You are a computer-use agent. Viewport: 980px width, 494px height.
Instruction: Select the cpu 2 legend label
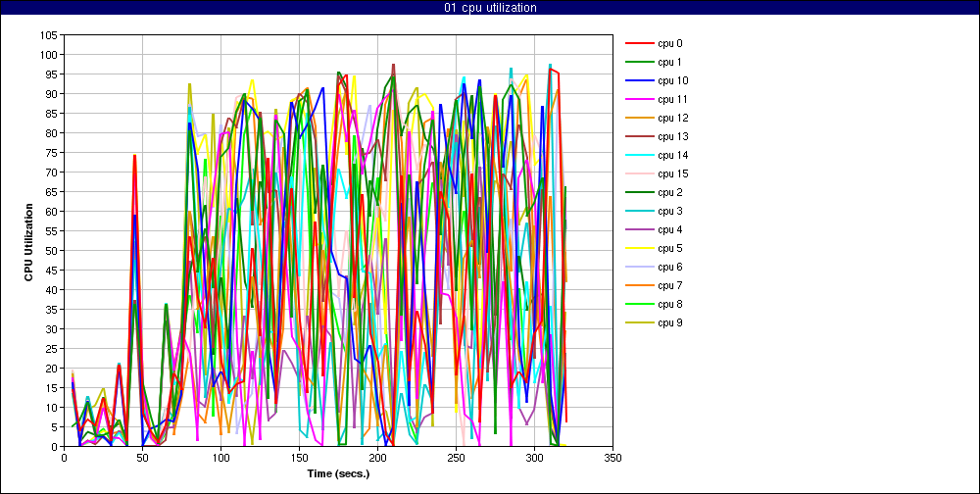(x=669, y=192)
